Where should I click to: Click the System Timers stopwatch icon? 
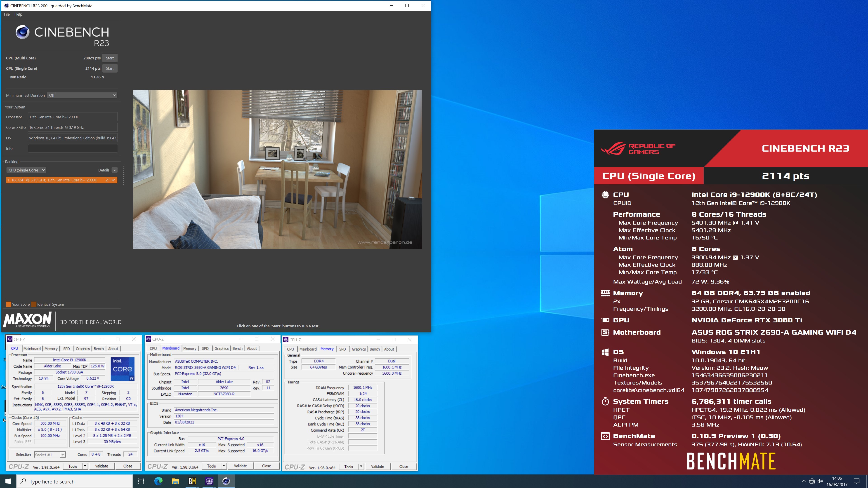605,401
